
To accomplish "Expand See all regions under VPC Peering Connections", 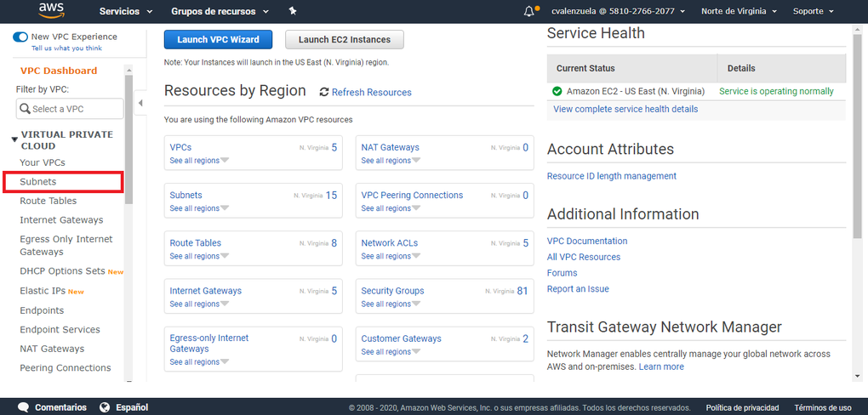I will click(x=391, y=208).
